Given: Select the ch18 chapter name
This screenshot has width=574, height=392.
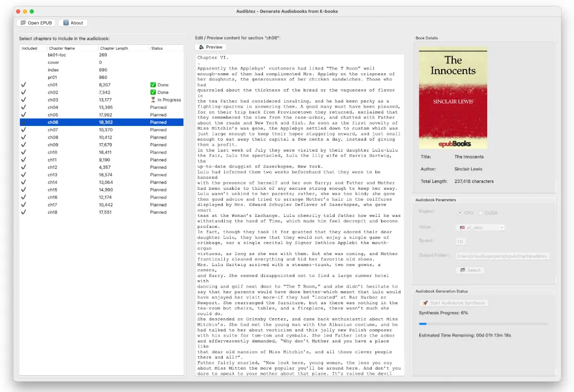Looking at the screenshot, I should (x=52, y=212).
